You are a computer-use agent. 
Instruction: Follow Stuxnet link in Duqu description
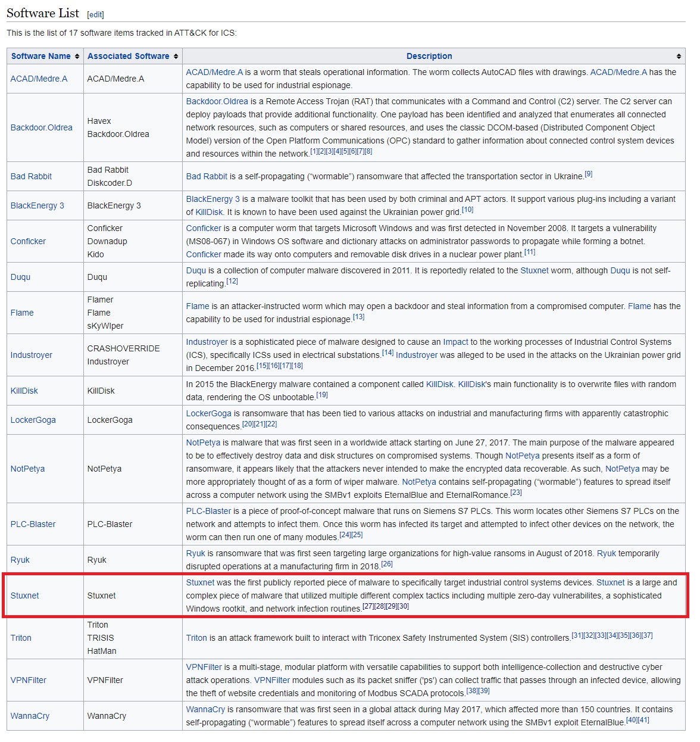(x=535, y=270)
